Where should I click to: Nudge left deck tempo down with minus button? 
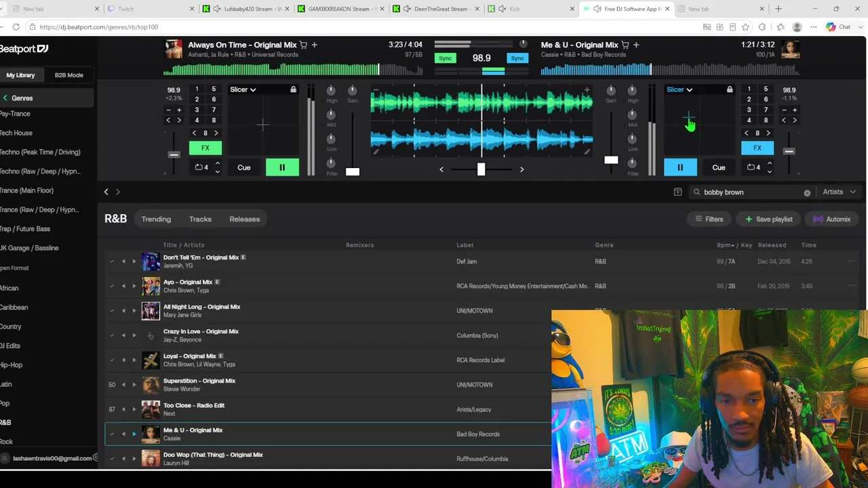168,110
